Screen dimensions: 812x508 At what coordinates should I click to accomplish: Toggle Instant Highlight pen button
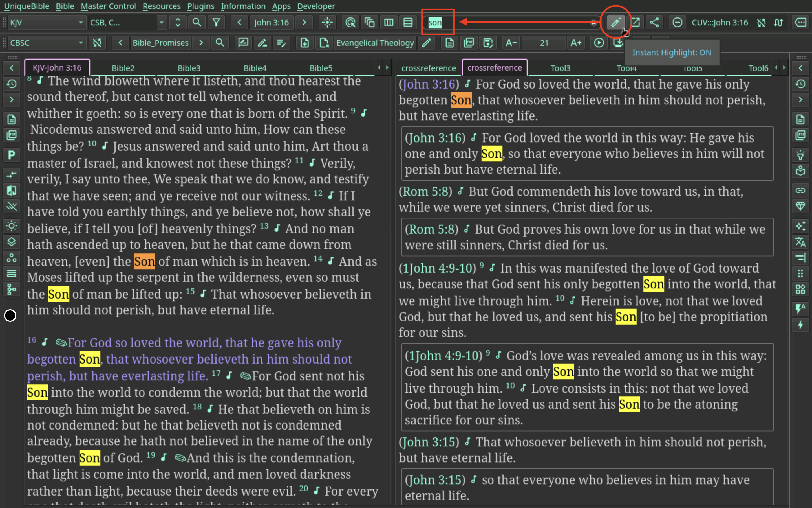pyautogui.click(x=615, y=23)
